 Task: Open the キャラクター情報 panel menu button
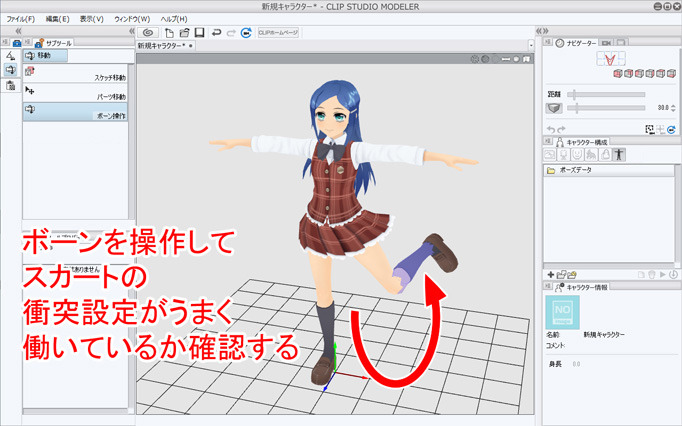tap(548, 286)
